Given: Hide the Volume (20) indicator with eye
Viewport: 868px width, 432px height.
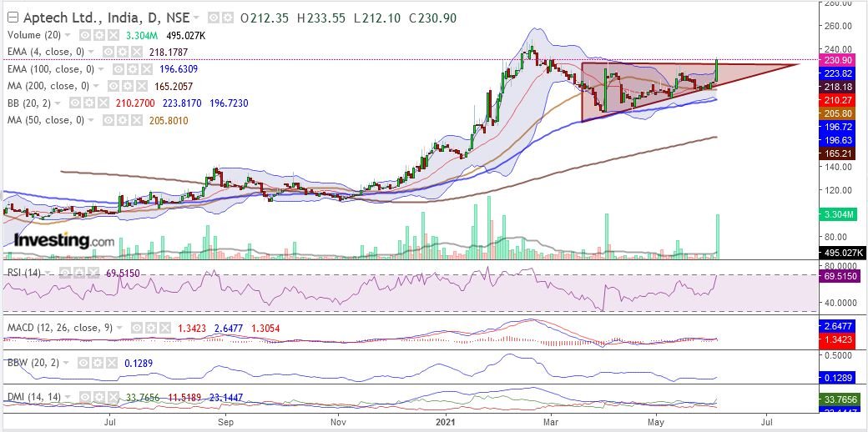Looking at the screenshot, I should coord(84,35).
